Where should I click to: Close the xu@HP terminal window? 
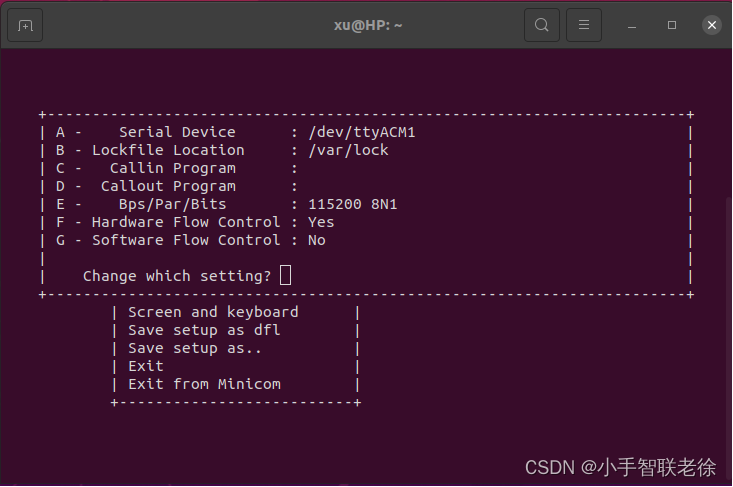tap(712, 25)
